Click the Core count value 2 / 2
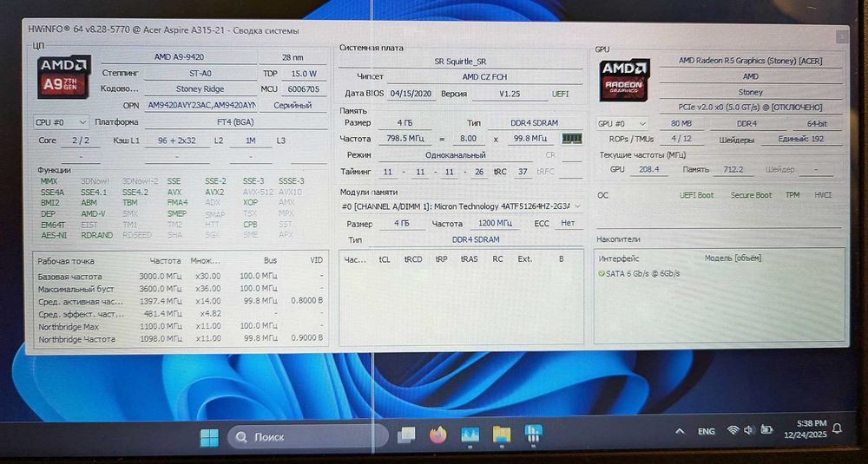 [x=81, y=141]
